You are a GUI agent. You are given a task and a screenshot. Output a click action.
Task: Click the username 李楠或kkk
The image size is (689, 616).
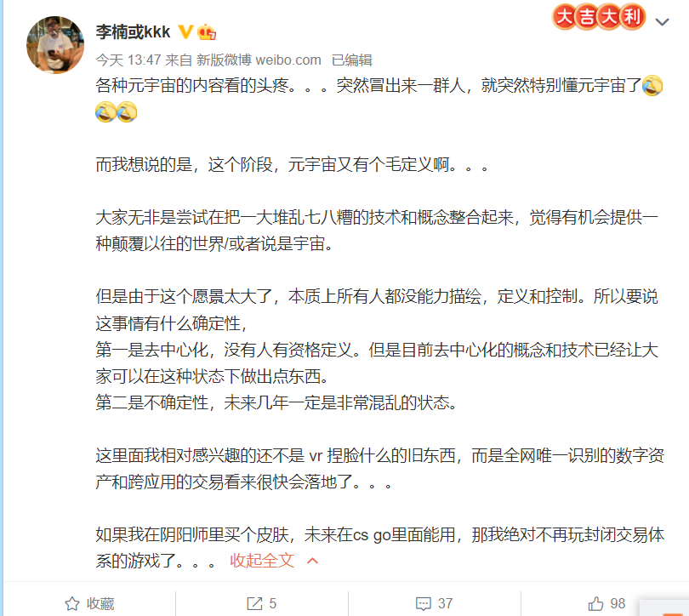(134, 31)
